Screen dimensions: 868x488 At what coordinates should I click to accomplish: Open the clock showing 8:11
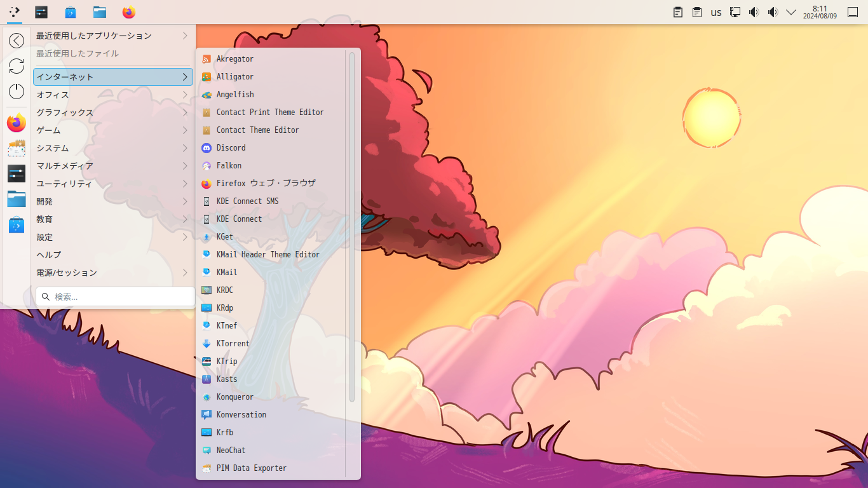pyautogui.click(x=820, y=12)
